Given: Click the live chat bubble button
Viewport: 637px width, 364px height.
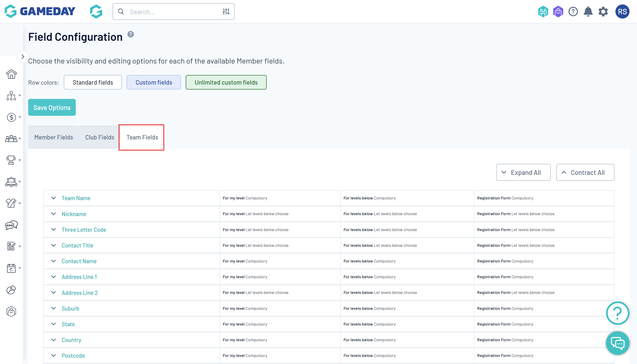Looking at the screenshot, I should 617,343.
